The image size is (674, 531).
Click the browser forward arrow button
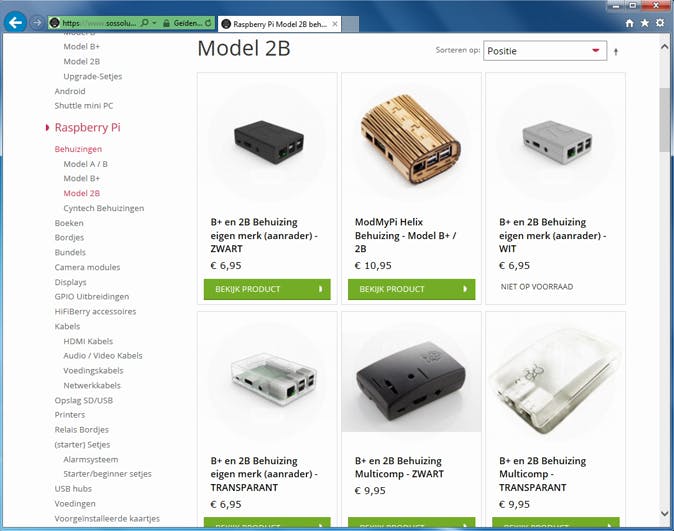click(x=37, y=22)
